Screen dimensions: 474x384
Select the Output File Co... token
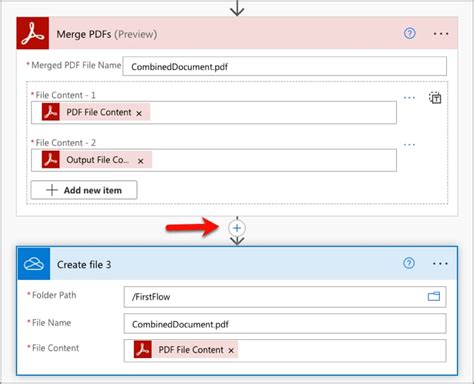[x=97, y=160]
